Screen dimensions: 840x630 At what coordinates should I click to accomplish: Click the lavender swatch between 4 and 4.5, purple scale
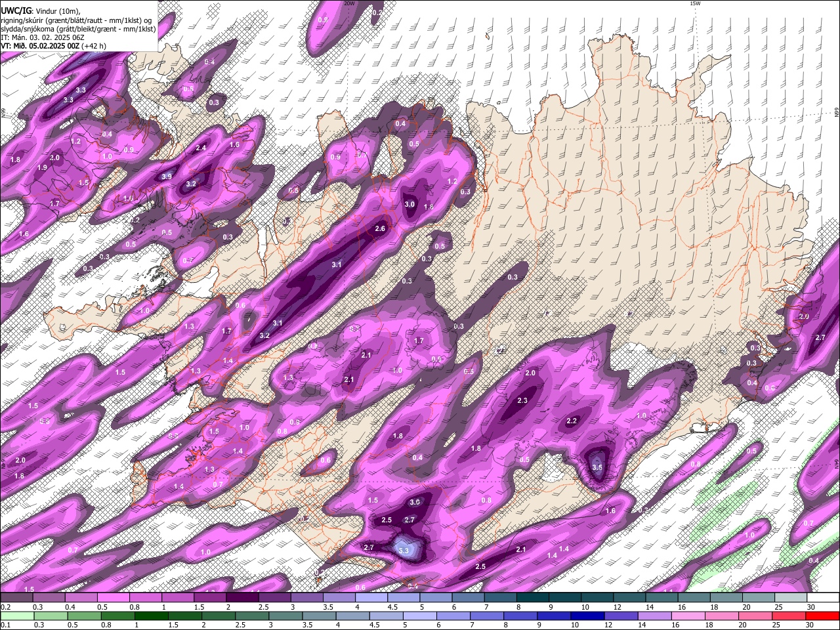click(x=371, y=597)
